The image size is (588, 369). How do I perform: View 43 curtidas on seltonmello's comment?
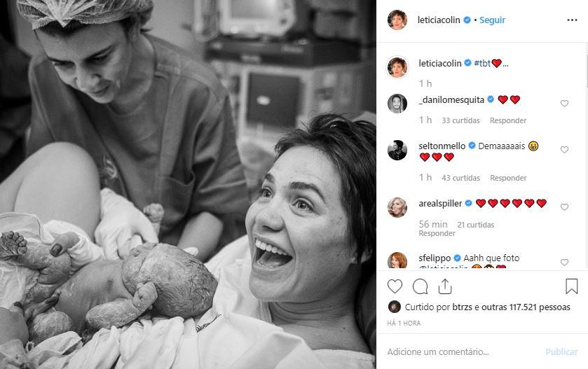[461, 178]
